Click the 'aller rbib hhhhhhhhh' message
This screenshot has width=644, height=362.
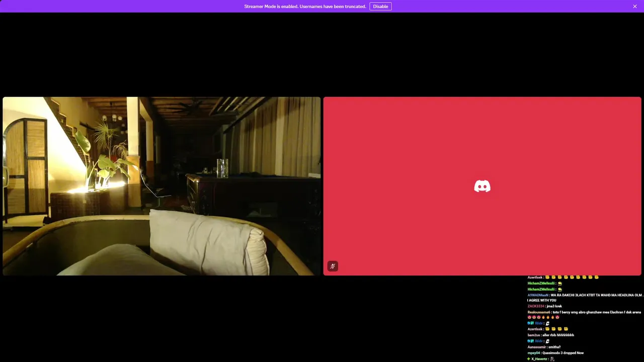558,335
